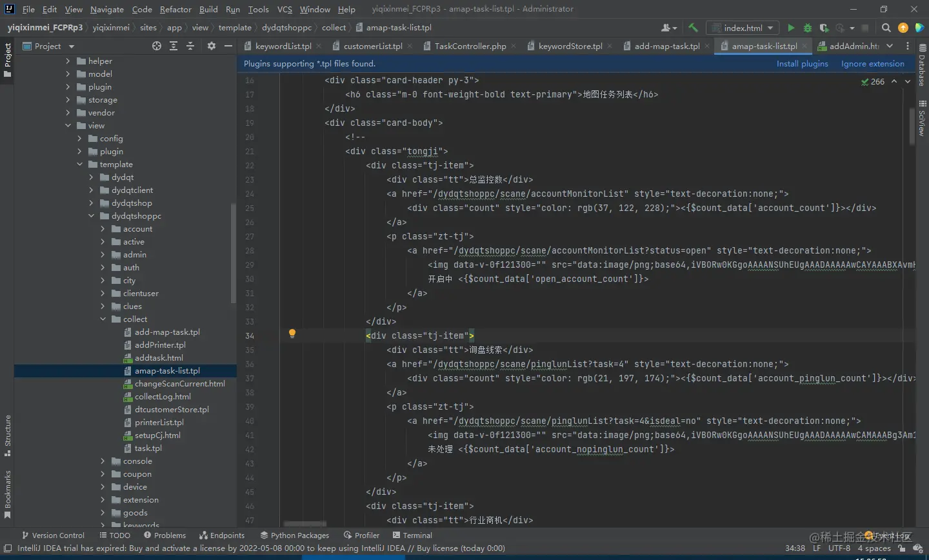Open editor tab options three-dot menu
The image size is (929, 560).
[x=908, y=46]
